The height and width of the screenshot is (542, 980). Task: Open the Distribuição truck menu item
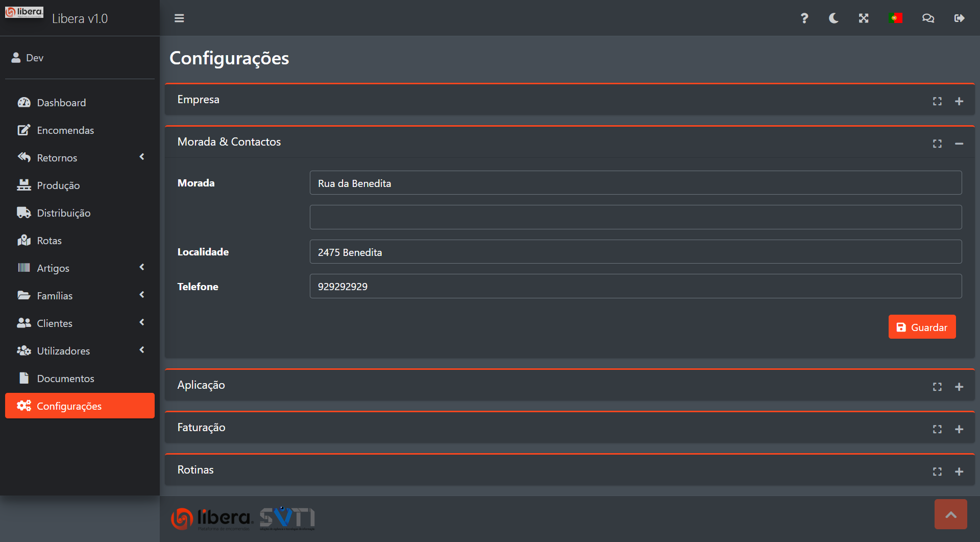pyautogui.click(x=63, y=213)
